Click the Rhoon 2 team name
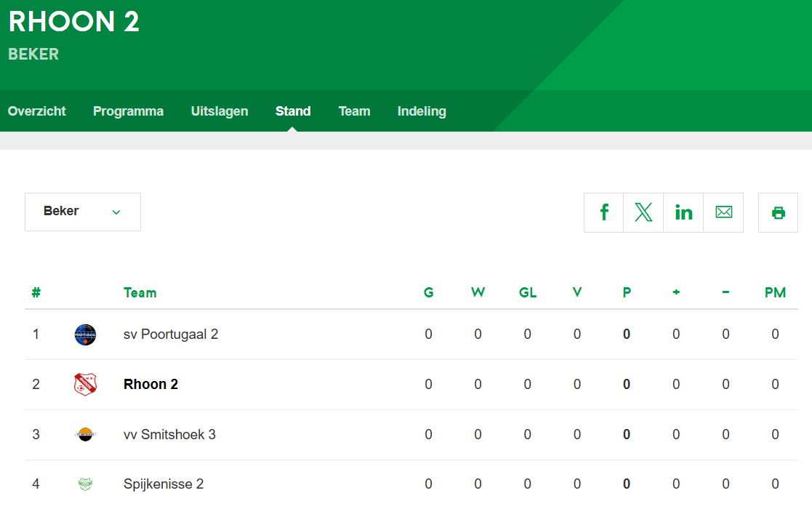 point(150,384)
